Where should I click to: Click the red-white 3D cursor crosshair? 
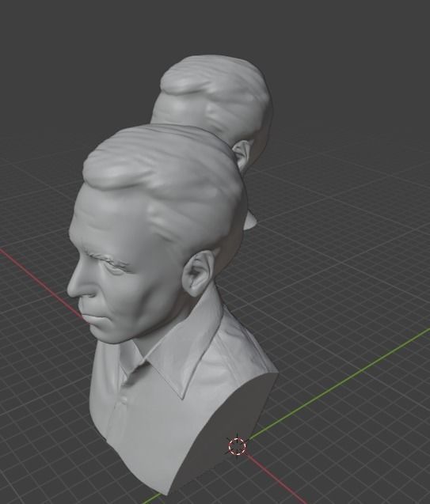point(238,446)
